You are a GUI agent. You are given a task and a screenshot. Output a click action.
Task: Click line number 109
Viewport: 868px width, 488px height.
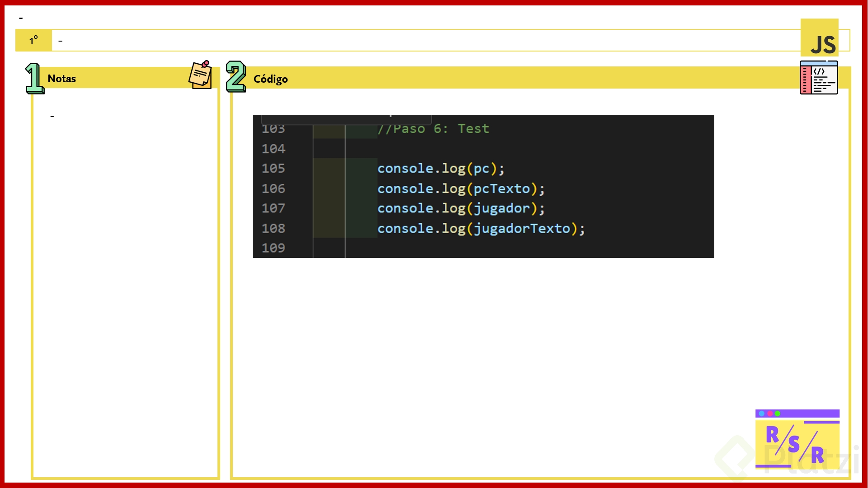274,248
